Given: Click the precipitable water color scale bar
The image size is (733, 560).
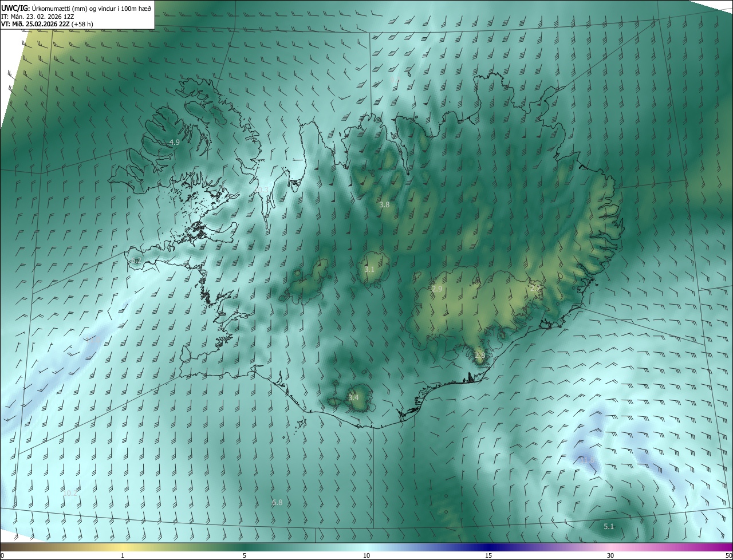Looking at the screenshot, I should 366,547.
